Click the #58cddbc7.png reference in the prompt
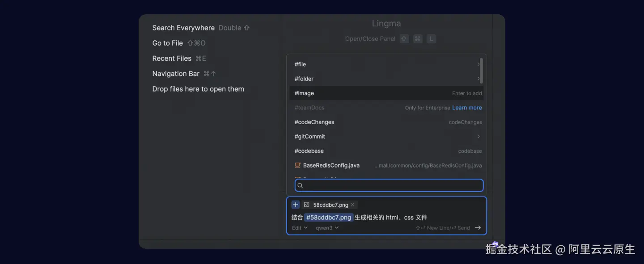Screen dimensions: 644x264 click(328, 218)
